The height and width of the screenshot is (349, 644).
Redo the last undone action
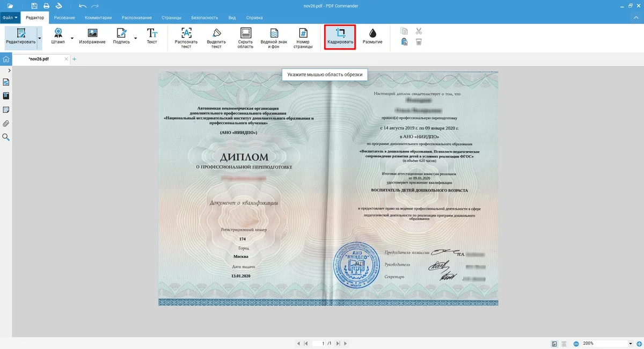click(x=95, y=6)
